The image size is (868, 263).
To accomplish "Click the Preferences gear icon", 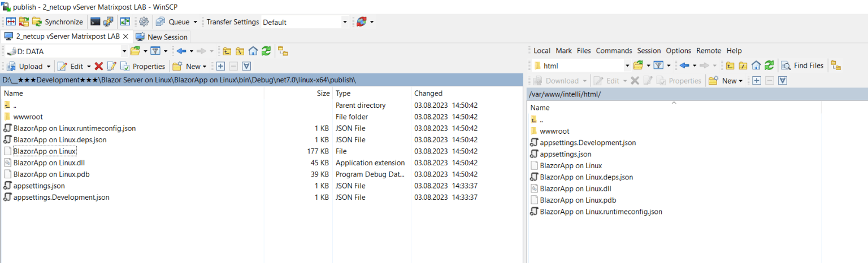I will pos(144,22).
